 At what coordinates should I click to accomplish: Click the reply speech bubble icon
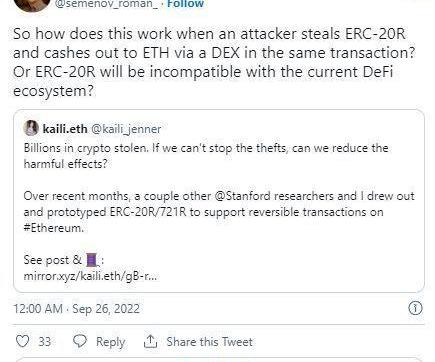[80, 341]
